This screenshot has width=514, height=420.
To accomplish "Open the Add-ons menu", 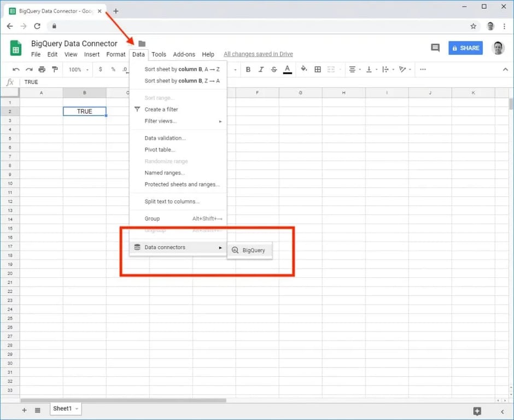I will (184, 55).
